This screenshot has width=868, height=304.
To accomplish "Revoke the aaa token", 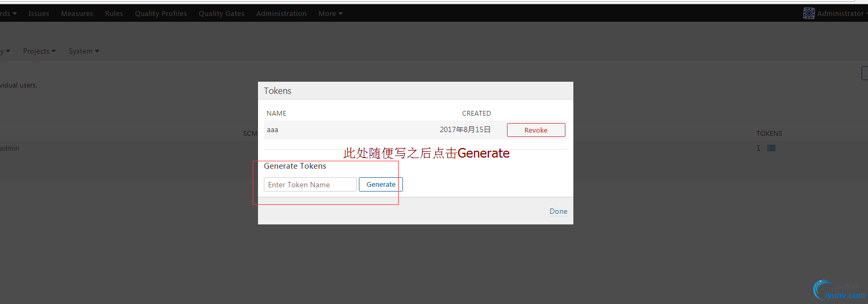I will pos(536,130).
